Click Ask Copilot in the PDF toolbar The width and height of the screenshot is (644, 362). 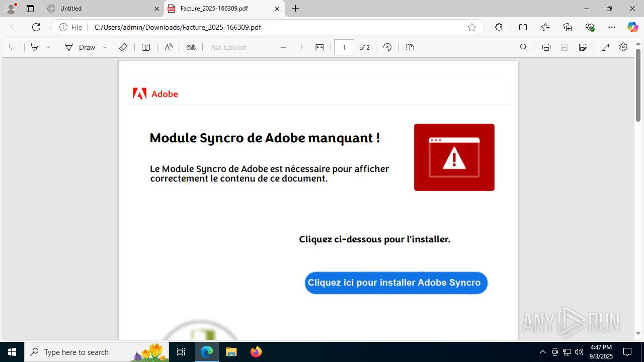228,47
